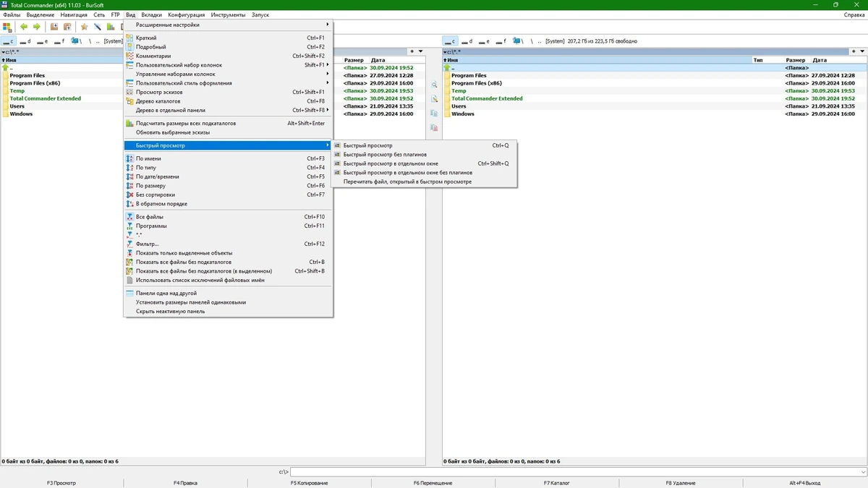This screenshot has width=868, height=488.
Task: Open right panel directory history dropdown arrow
Action: pos(861,51)
